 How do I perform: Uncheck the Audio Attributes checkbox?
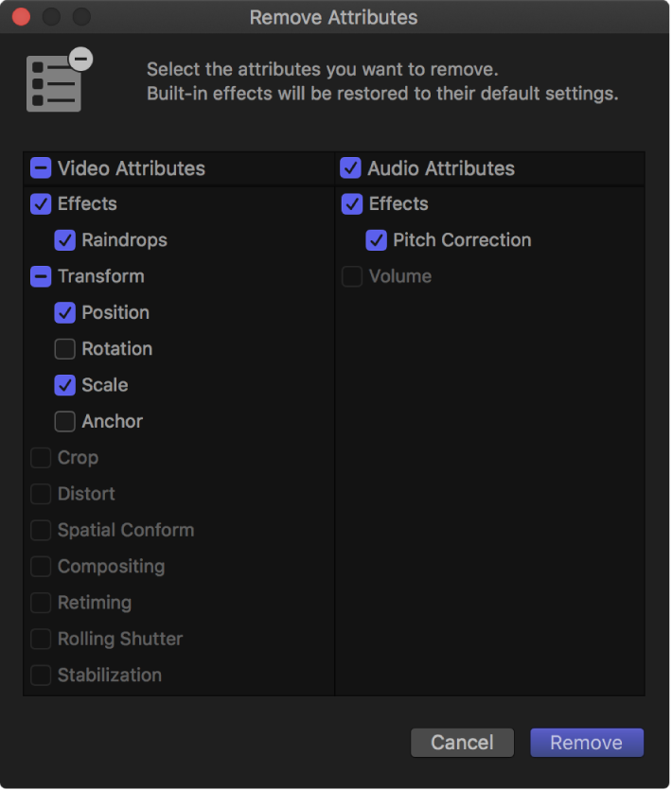(349, 167)
